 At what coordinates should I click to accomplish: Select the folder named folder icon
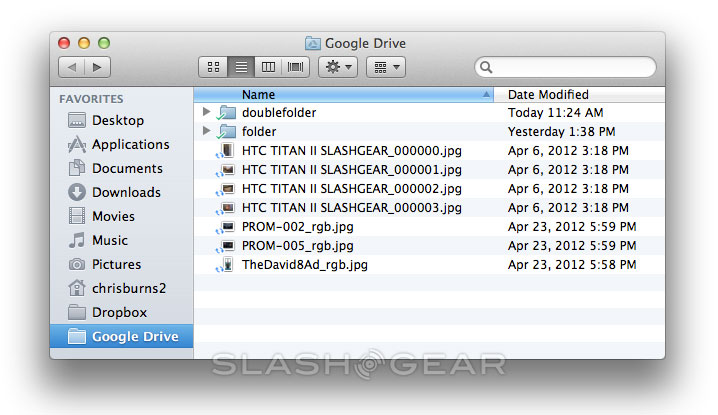point(227,131)
